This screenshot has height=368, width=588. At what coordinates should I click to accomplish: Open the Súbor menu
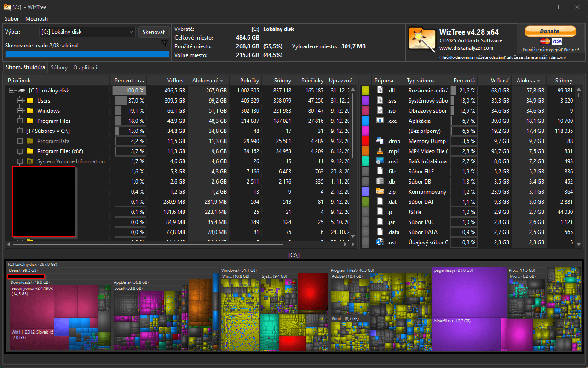click(12, 19)
